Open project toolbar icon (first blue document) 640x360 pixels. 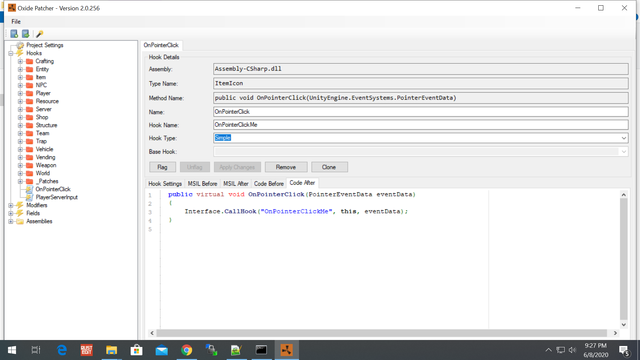coord(14,33)
